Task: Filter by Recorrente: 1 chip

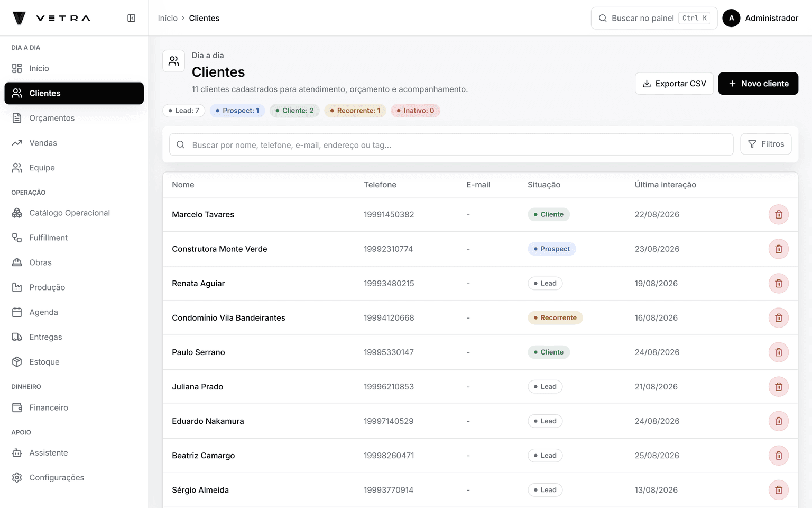Action: (355, 111)
